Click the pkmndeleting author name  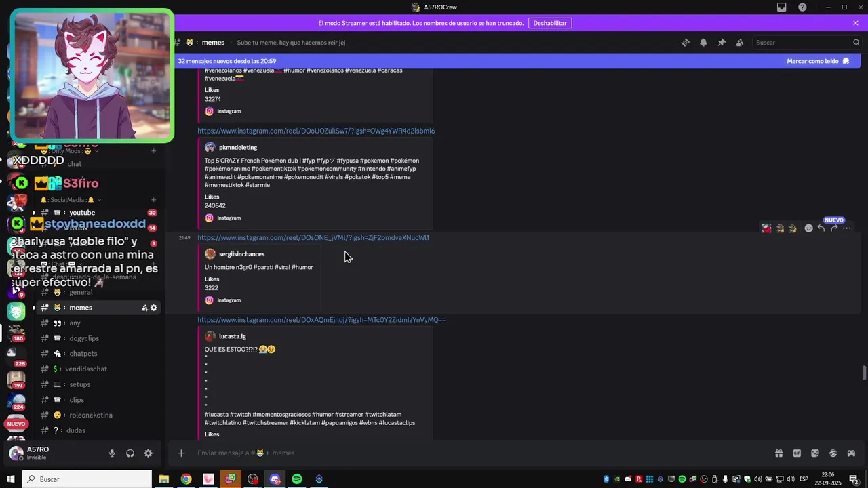point(238,148)
